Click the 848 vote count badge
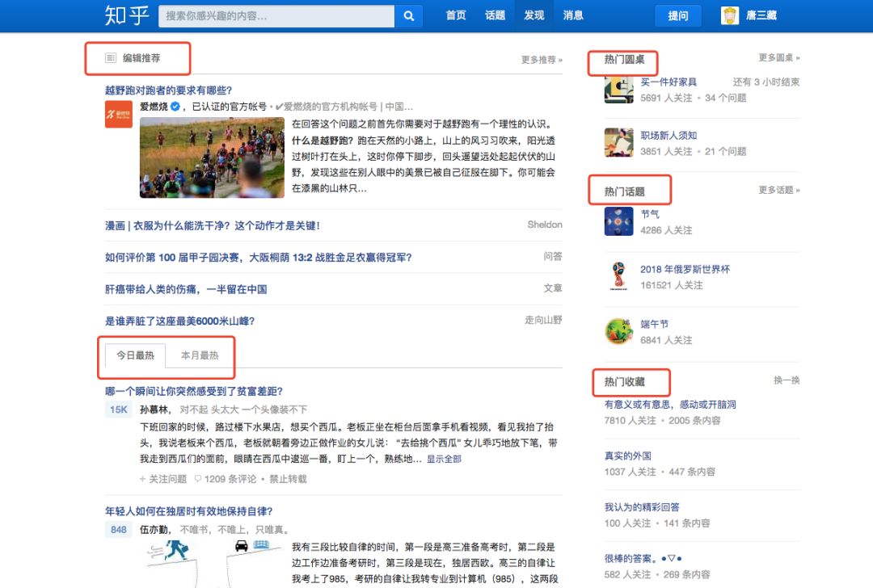 119,530
